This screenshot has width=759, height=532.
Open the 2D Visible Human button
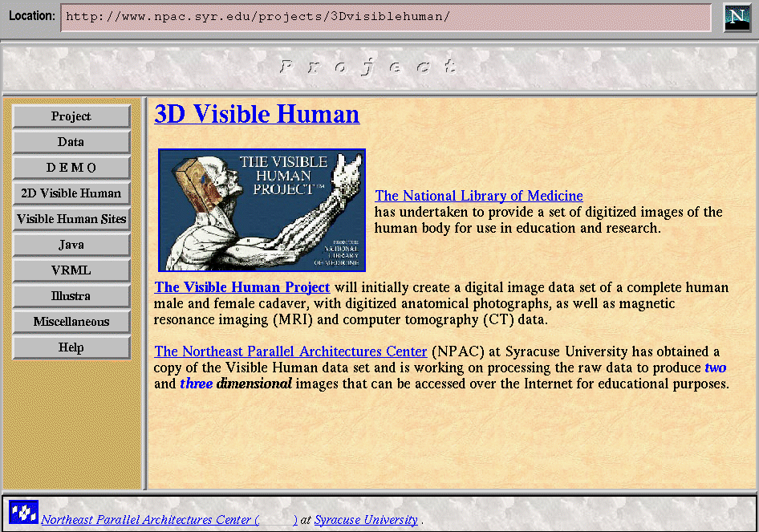(x=71, y=193)
